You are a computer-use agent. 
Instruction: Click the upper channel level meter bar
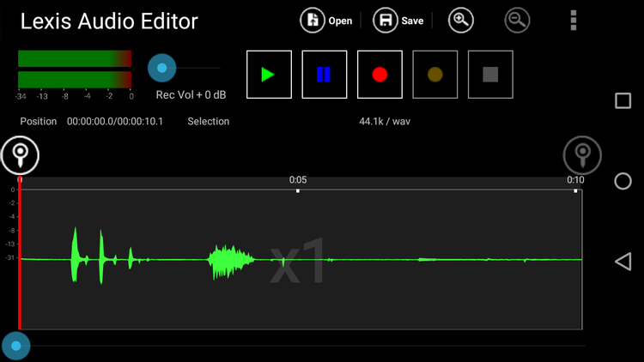point(75,58)
